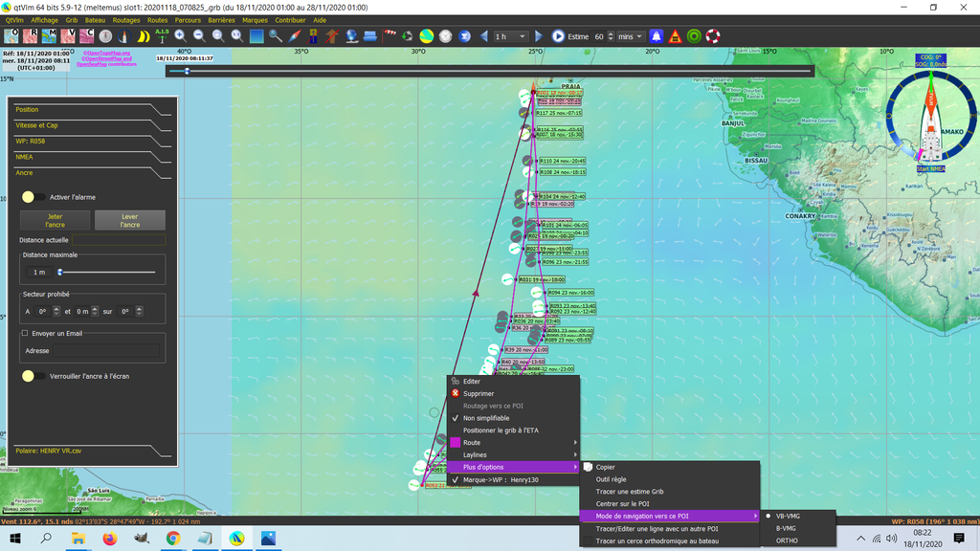Click the blue hourglass icon
Screen dimensions: 980x551
coord(464,36)
